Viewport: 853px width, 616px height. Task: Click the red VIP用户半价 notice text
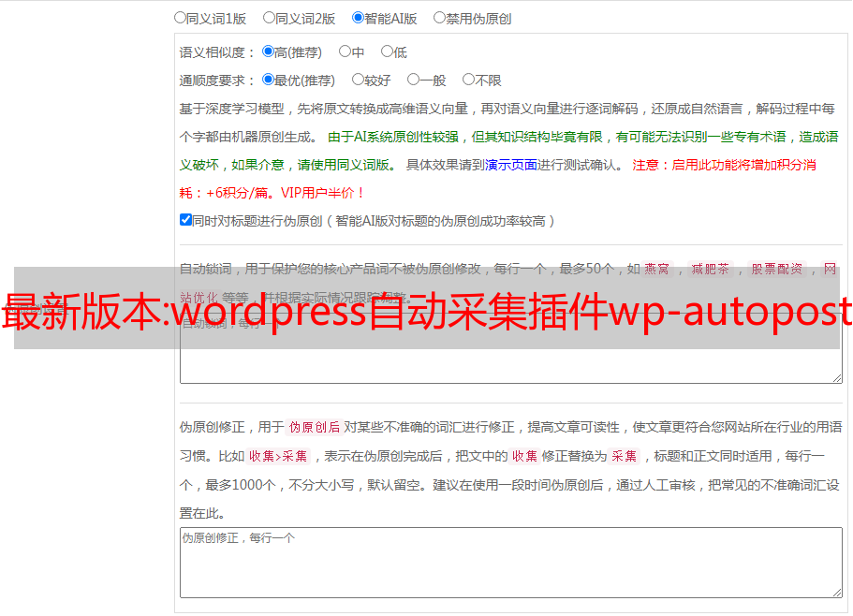point(322,194)
